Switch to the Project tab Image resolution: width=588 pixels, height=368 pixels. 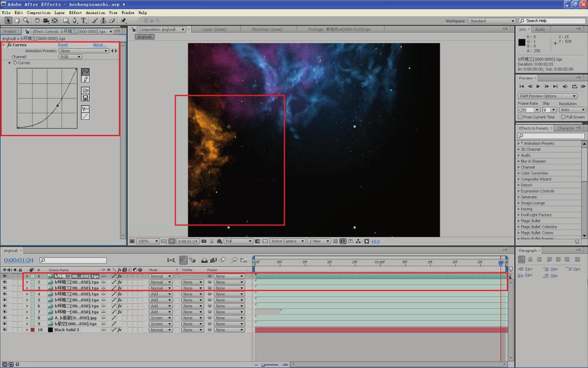click(x=10, y=32)
